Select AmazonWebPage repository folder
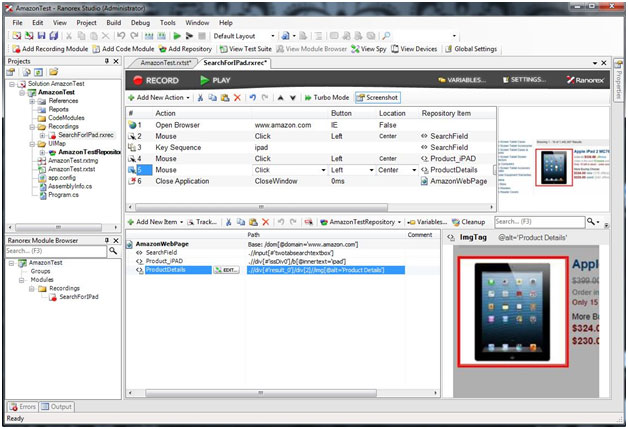Image resolution: width=628 pixels, height=429 pixels. [x=162, y=244]
